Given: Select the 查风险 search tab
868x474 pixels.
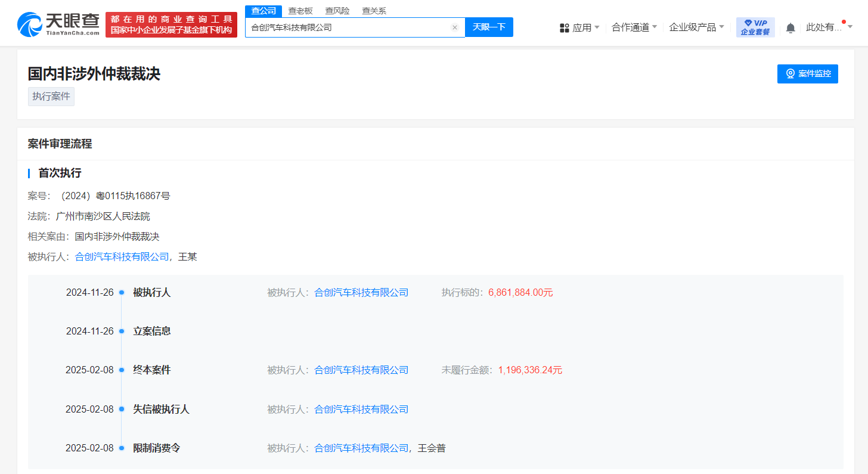Looking at the screenshot, I should pos(337,11).
